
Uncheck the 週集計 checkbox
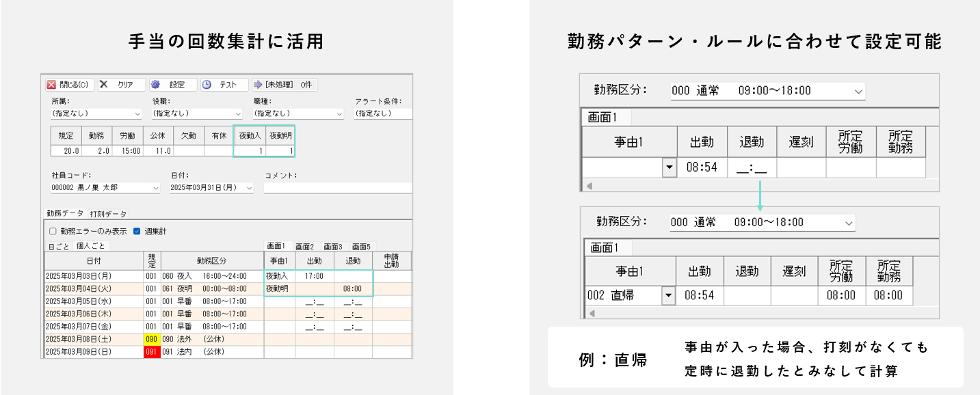[137, 232]
